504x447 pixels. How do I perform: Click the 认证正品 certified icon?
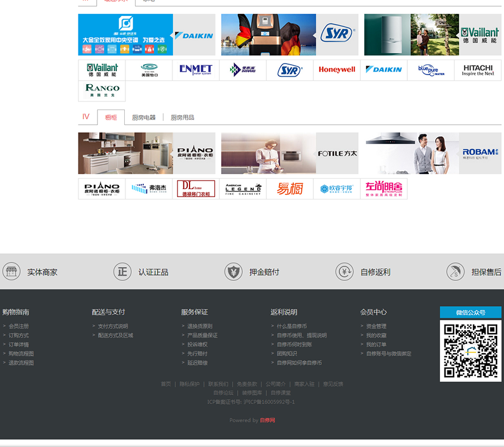click(x=122, y=272)
